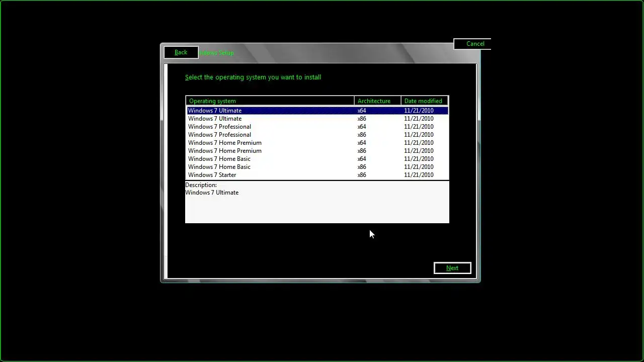Select Windows 7 Home Basic x64 row
The width and height of the screenshot is (644, 362).
coord(317,159)
